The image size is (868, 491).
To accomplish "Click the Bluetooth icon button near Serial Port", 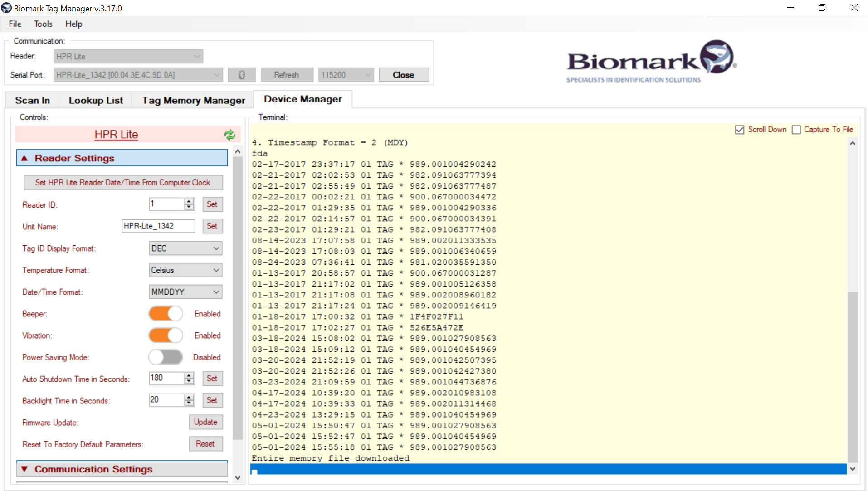I will [242, 75].
